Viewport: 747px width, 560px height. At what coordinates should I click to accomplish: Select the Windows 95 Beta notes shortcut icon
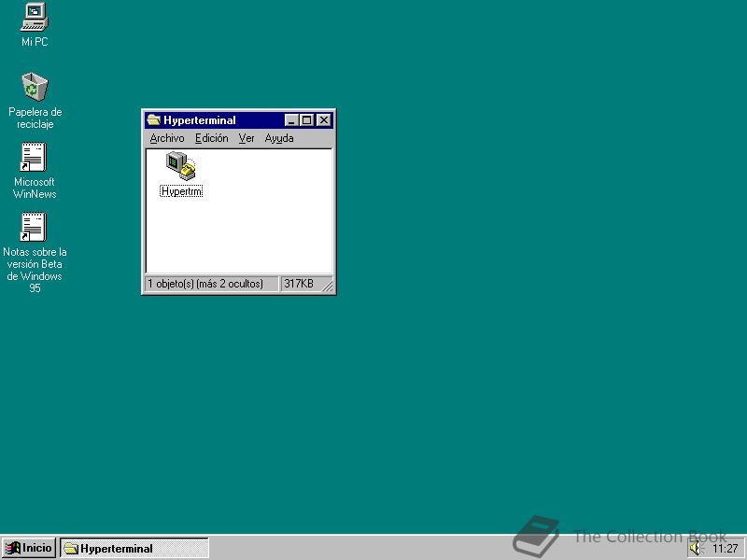[34, 227]
